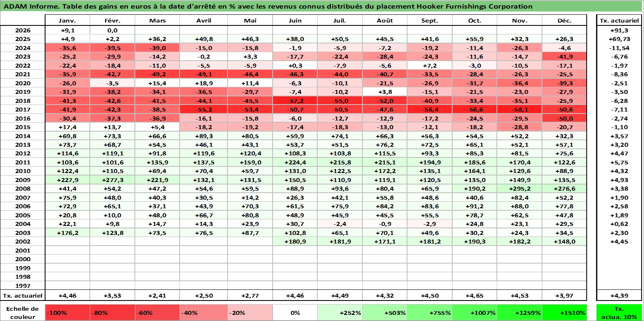Image resolution: width=644 pixels, height=321 pixels.
Task: Click the ADAM Informe title banner
Action: [x=321, y=6]
